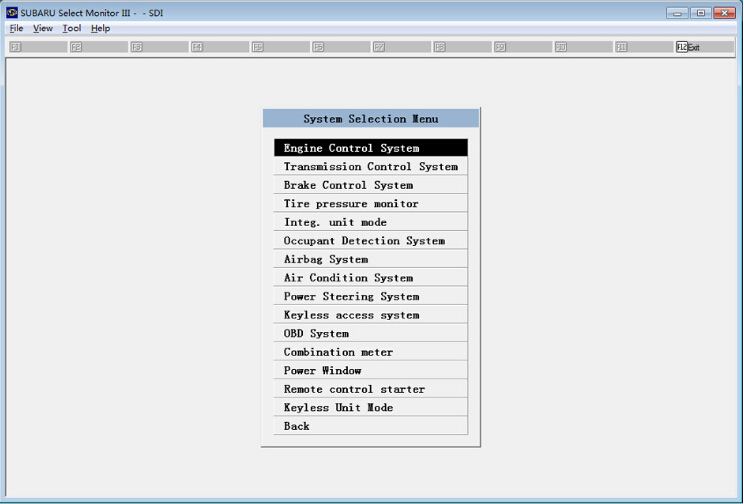Open the Help menu
This screenshot has height=504, width=744.
click(x=101, y=28)
